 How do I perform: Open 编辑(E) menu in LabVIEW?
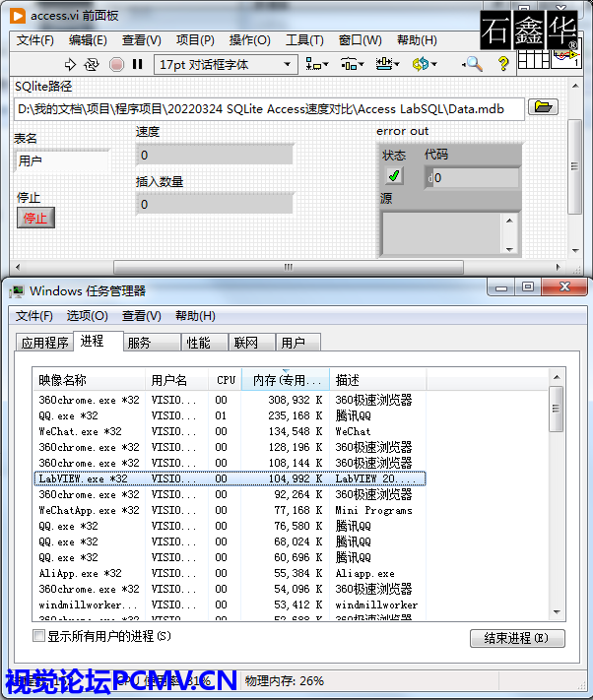point(88,40)
